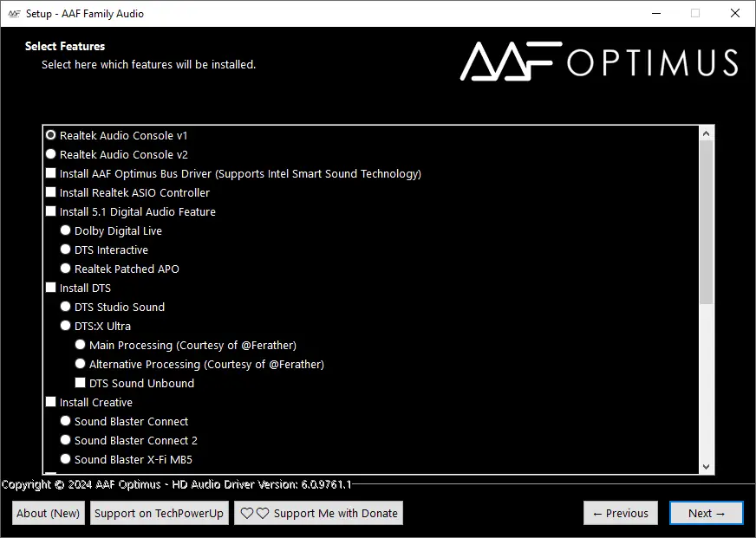Choose Sound Blaster Connect 2 option
Viewport: 756px width, 538px height.
coord(66,440)
